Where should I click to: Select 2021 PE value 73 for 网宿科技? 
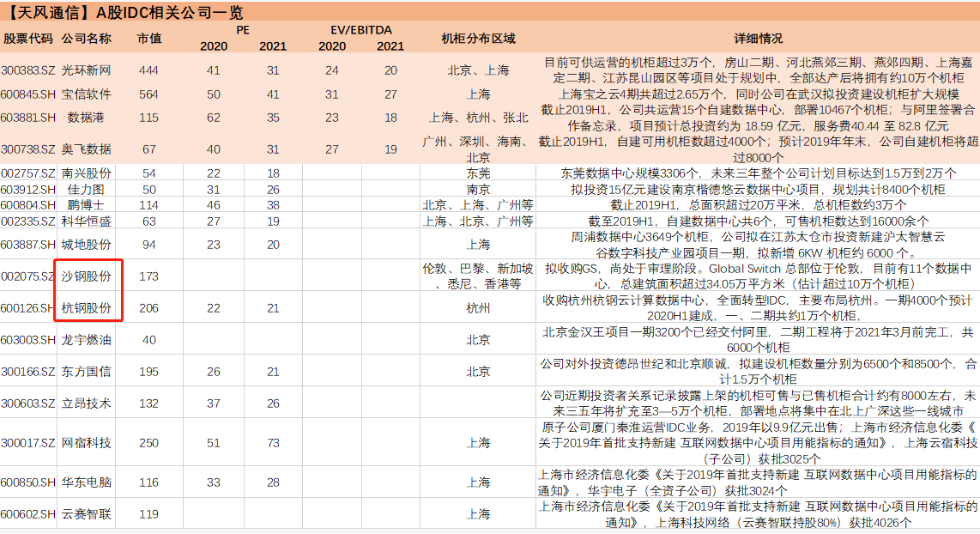coord(273,443)
